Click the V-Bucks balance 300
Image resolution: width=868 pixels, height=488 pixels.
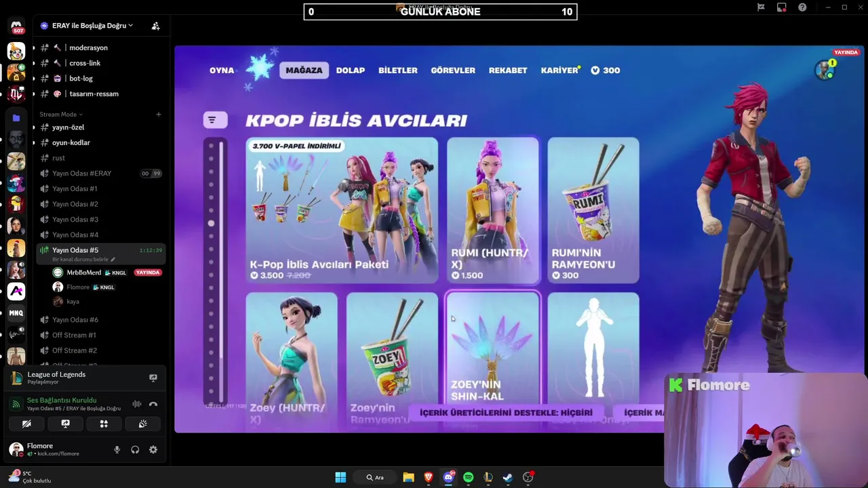(x=605, y=70)
